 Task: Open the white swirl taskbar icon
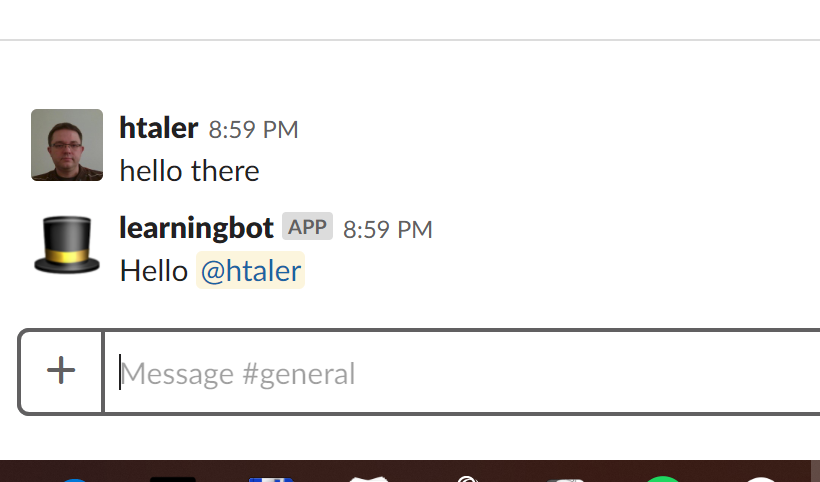tap(467, 478)
